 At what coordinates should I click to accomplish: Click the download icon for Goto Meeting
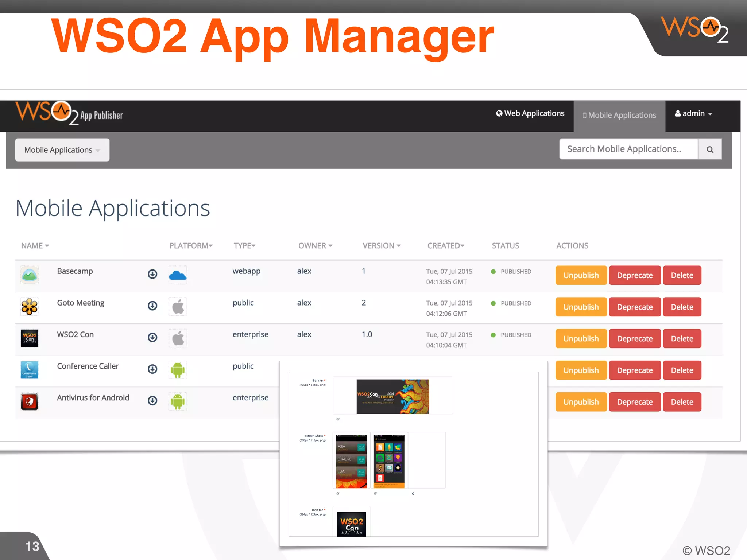tap(152, 306)
